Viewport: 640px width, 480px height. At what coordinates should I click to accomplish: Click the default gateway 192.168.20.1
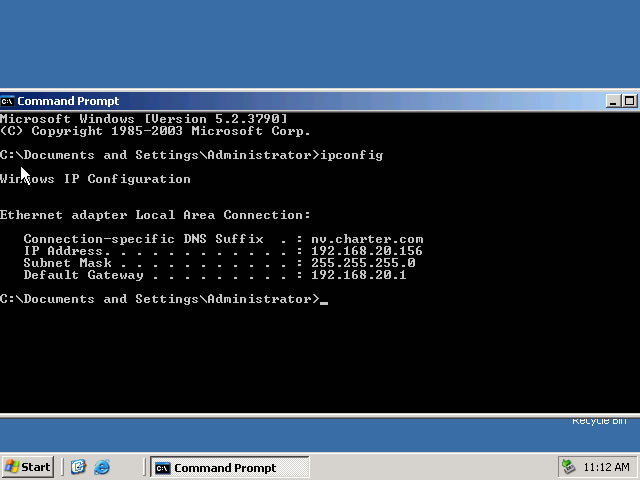tap(359, 275)
